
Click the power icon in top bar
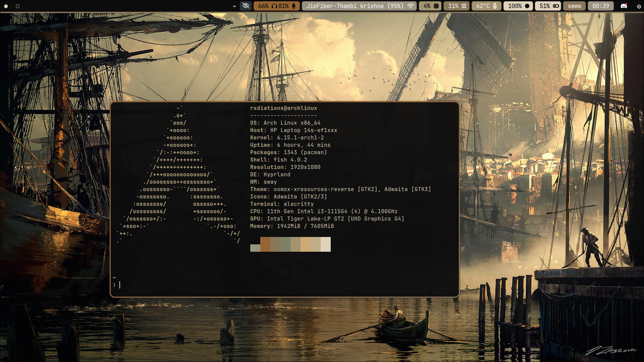(639, 6)
